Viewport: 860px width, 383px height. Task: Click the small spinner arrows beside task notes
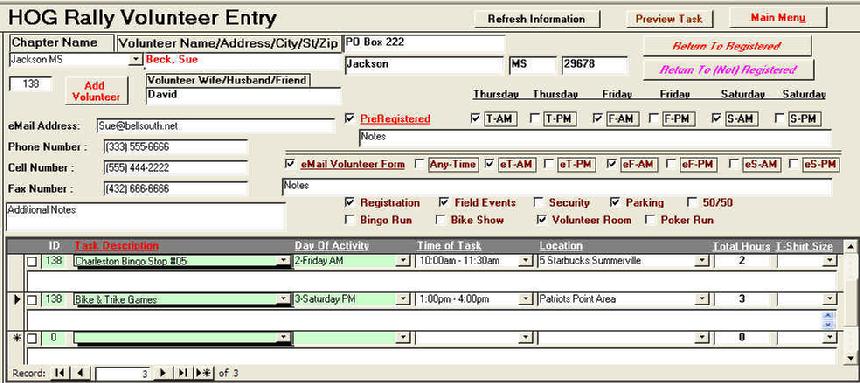point(828,320)
